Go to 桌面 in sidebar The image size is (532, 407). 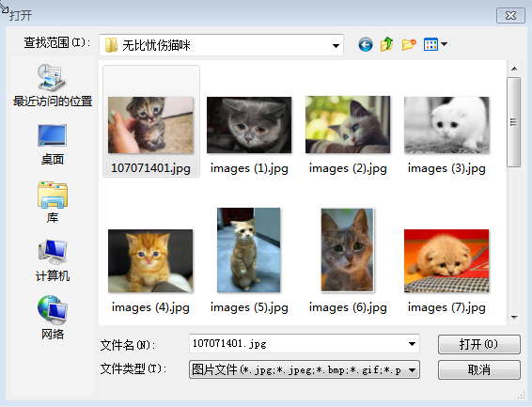point(53,145)
